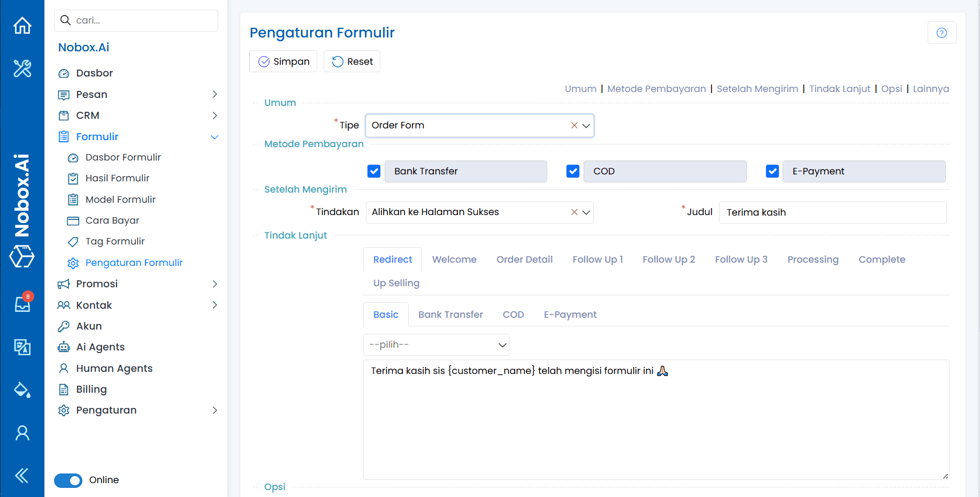Click the ink-drop icon in the blue sidebar
Viewport: 980px width, 497px height.
(22, 389)
